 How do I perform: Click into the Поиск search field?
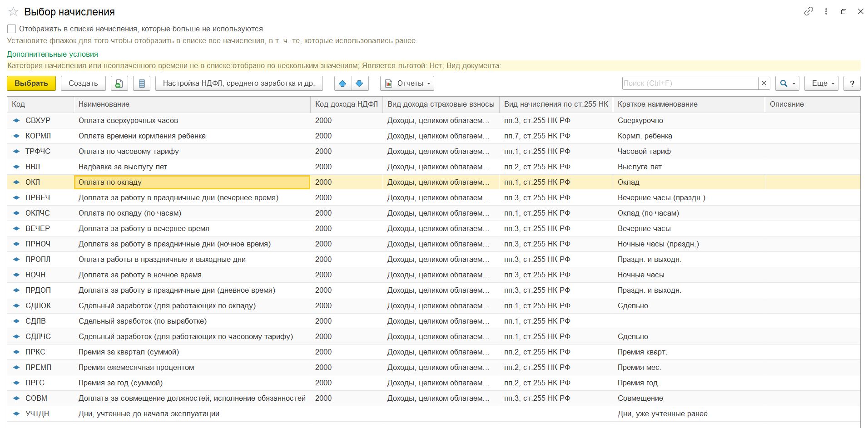click(x=689, y=84)
